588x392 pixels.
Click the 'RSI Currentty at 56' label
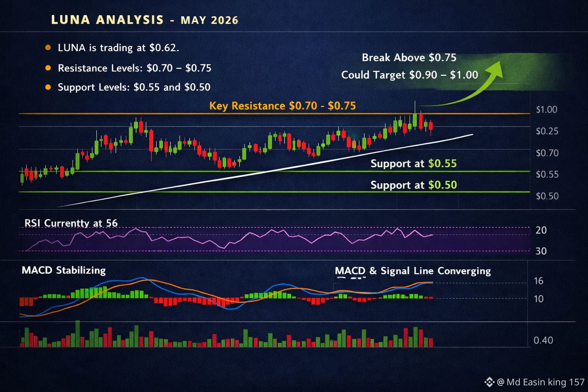(x=71, y=223)
